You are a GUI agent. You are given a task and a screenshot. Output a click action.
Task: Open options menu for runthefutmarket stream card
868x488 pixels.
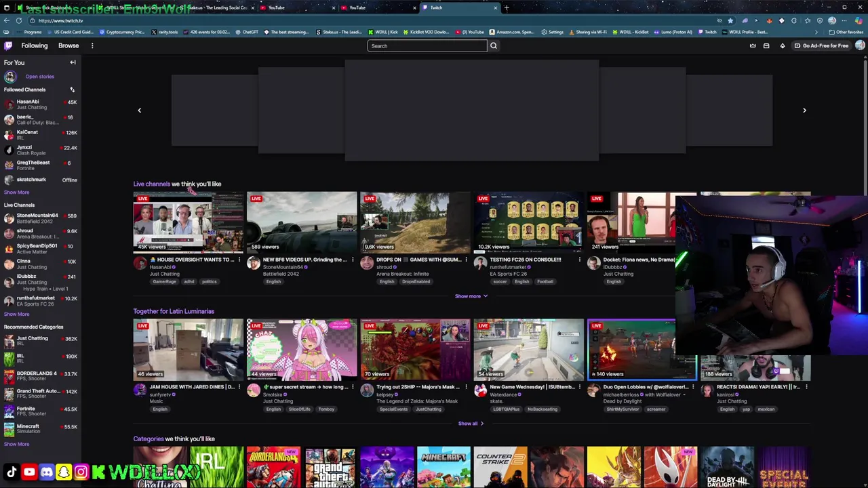click(x=580, y=260)
